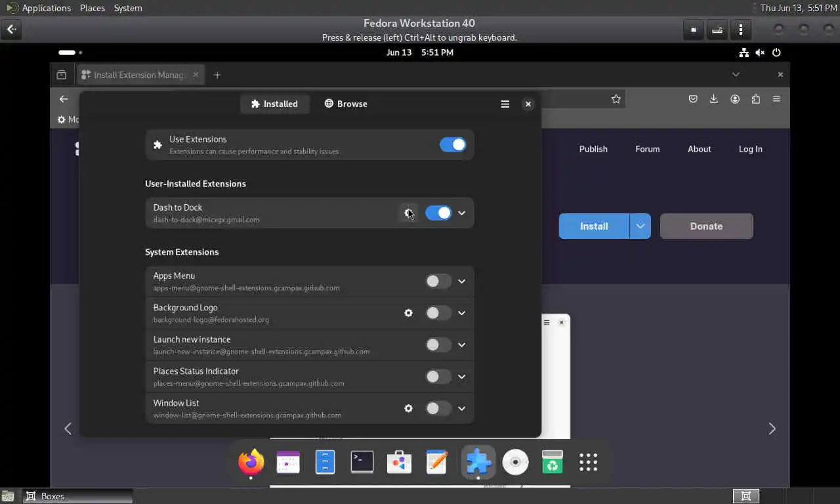Viewport: 840px width, 504px height.
Task: Open Extension Manager hamburger menu
Action: point(505,104)
